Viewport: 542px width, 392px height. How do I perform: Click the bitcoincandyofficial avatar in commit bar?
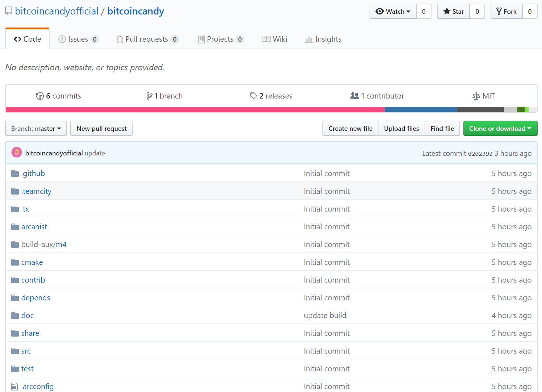click(17, 153)
